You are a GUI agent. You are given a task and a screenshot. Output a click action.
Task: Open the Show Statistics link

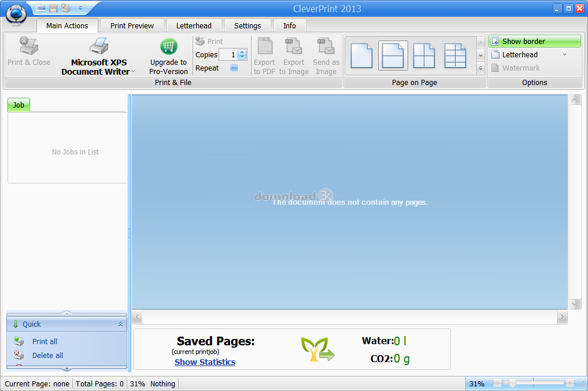pos(205,362)
